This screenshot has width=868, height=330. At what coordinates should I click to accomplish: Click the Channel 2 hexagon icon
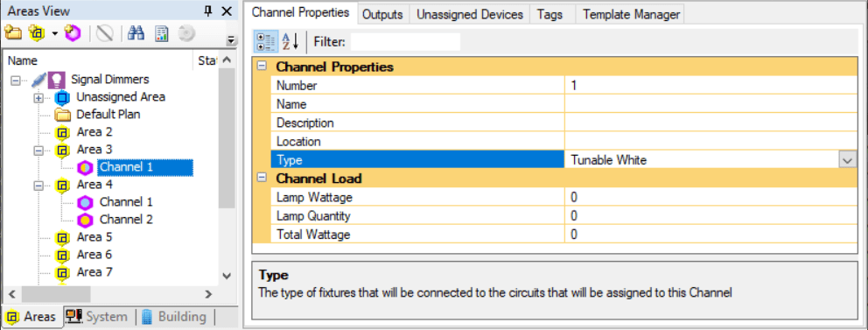(x=85, y=220)
